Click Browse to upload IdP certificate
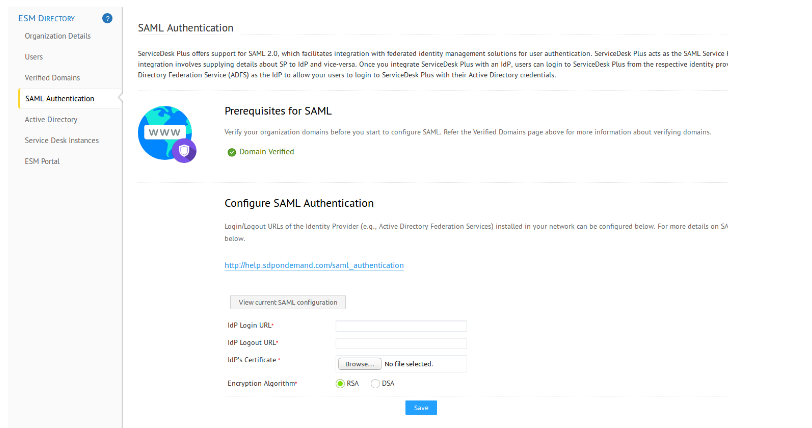The image size is (812, 428). tap(359, 364)
